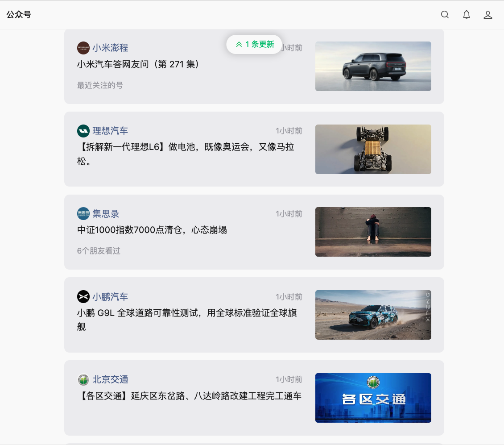This screenshot has height=445, width=504.
Task: Click the crouching person thumbnail of 集思录
Action: 373,232
